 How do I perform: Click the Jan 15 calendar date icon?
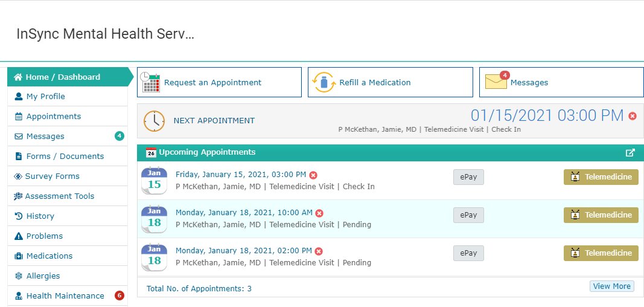[154, 181]
